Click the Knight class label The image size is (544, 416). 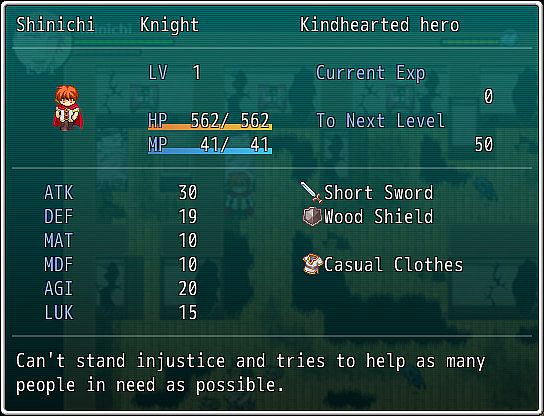[169, 25]
